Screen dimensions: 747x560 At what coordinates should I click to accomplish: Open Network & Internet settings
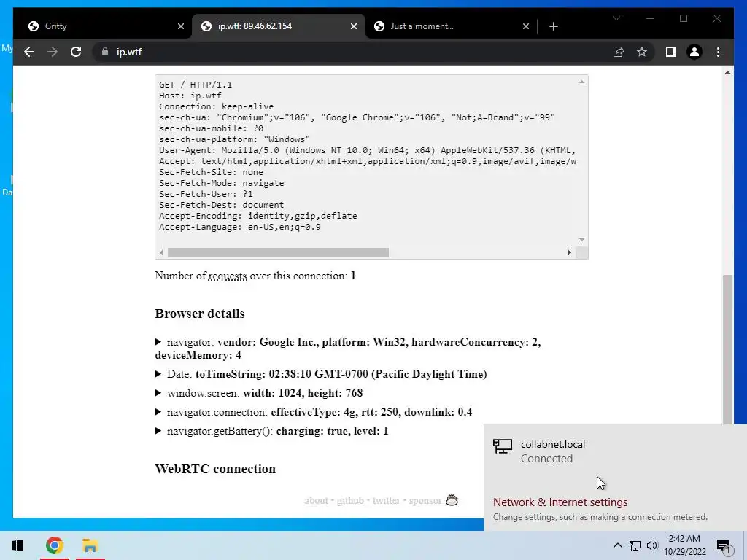coord(560,502)
